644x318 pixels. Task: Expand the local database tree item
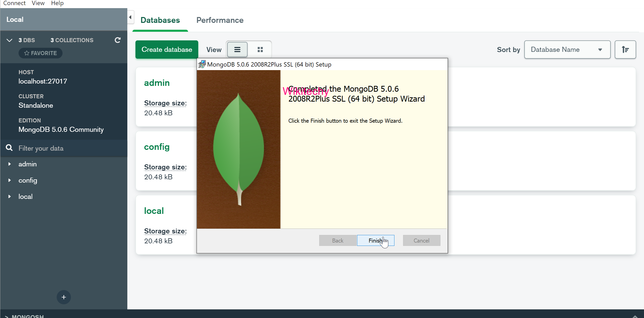click(10, 196)
